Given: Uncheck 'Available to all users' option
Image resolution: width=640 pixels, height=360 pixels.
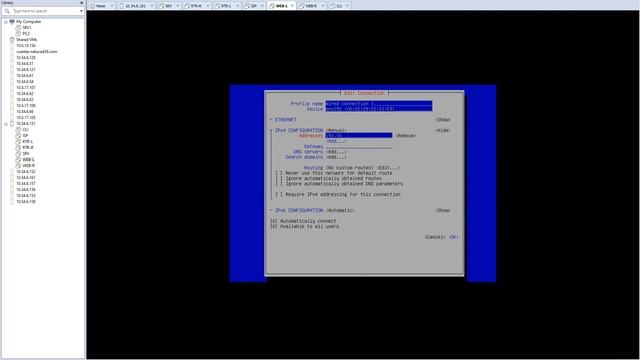Looking at the screenshot, I should click(273, 226).
